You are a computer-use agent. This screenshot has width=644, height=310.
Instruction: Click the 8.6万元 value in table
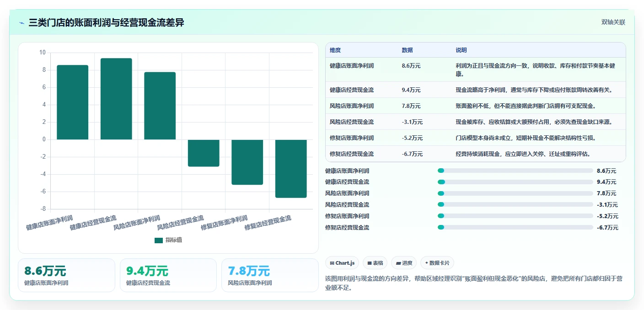point(411,66)
